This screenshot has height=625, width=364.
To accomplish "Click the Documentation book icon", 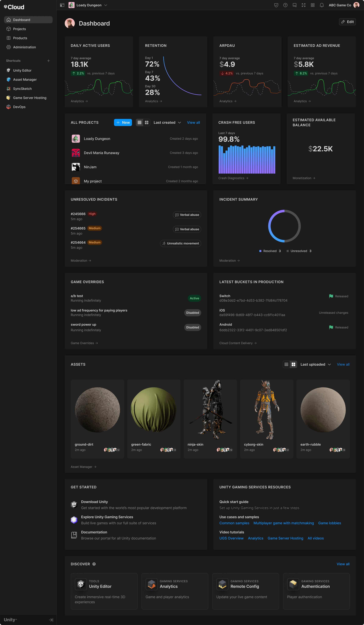I will [x=74, y=535].
